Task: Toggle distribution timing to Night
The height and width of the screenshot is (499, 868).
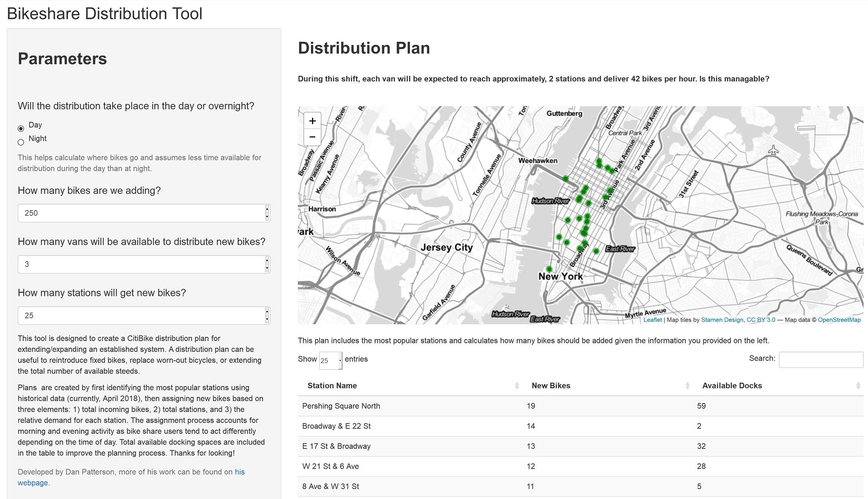Action: 21,142
